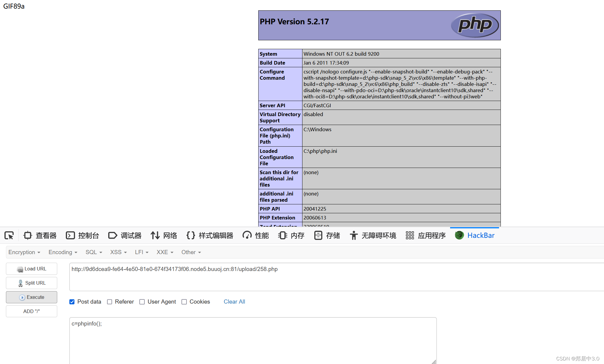The image size is (604, 364).
Task: Activate the element picker icon in devtools
Action: (9, 235)
